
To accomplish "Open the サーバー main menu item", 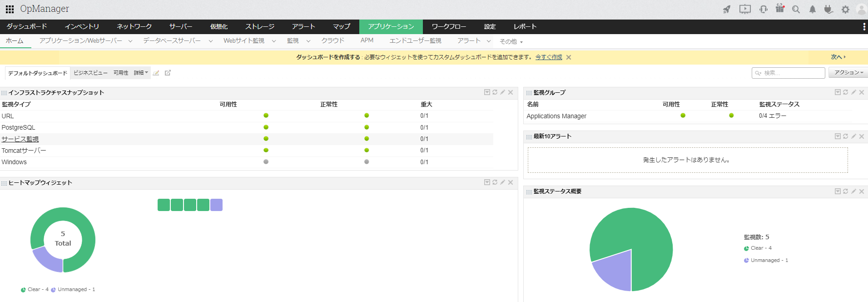I will (x=180, y=27).
